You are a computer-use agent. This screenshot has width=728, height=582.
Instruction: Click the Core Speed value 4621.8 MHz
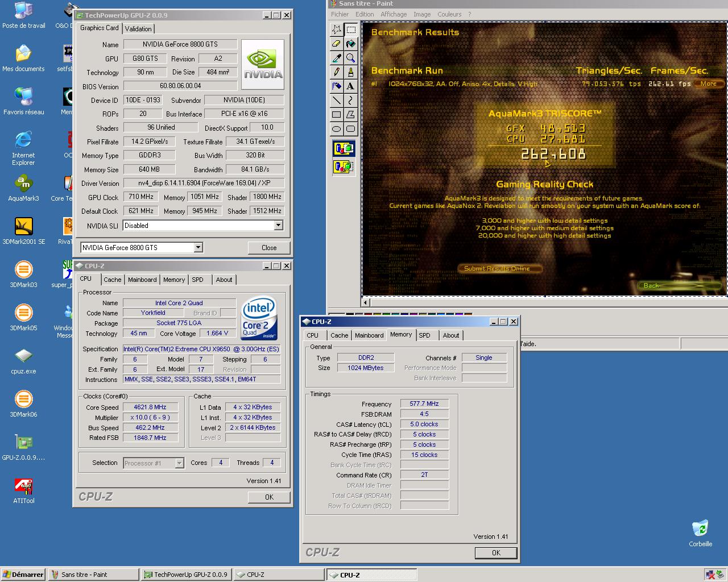coord(150,407)
